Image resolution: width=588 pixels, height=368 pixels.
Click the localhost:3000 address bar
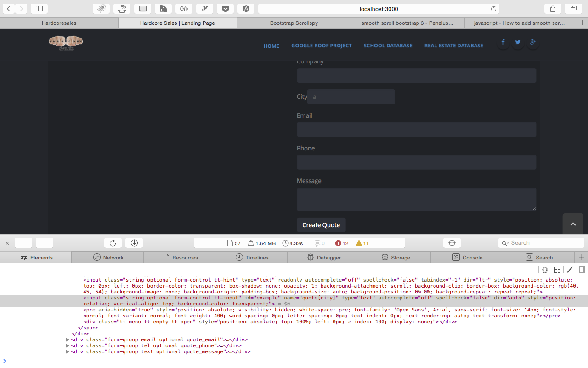[379, 9]
